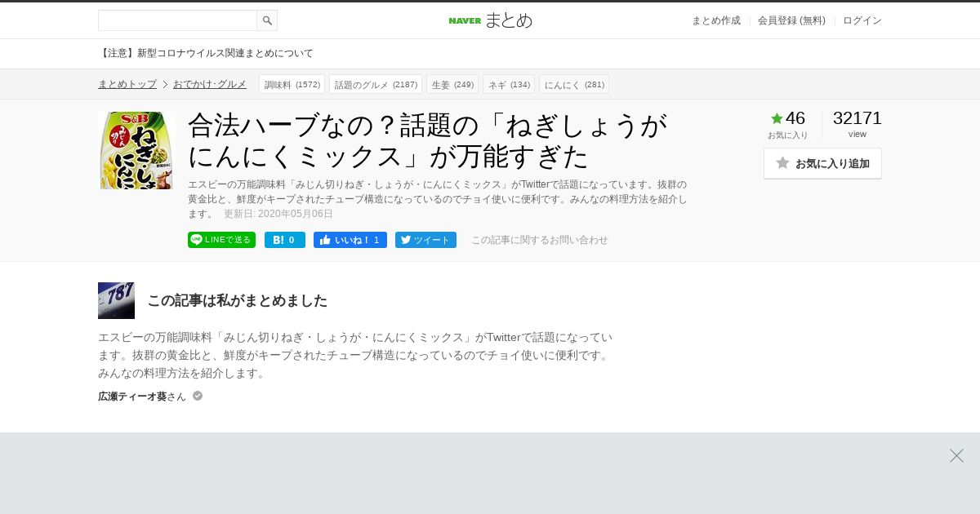Click the Hatena B! bookmark button

[x=285, y=240]
